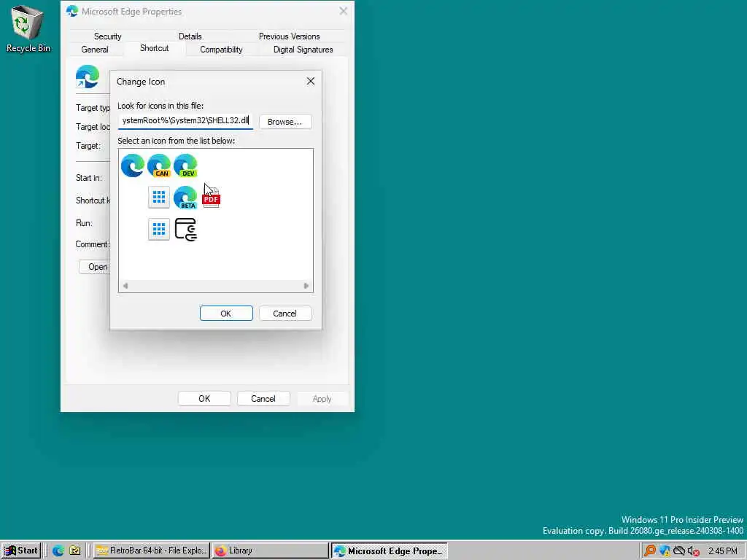Select the standard Microsoft Edge icon
This screenshot has height=560, width=747.
[133, 166]
